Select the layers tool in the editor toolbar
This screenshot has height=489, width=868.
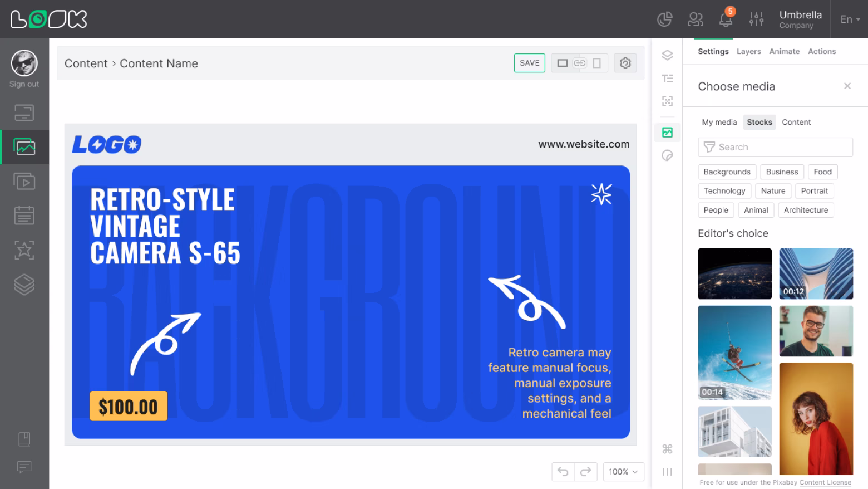click(x=668, y=55)
